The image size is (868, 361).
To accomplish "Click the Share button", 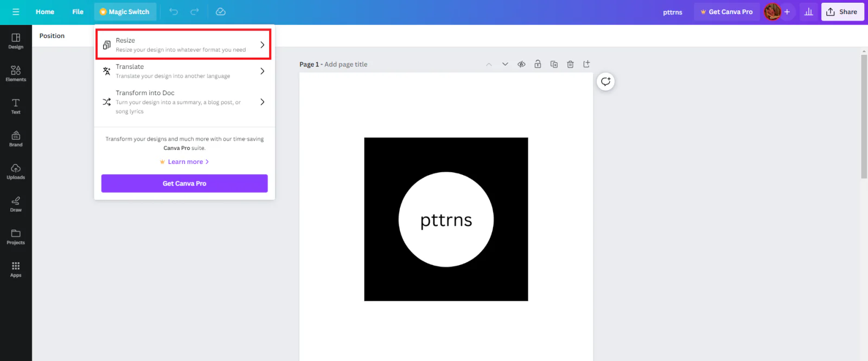I will (843, 12).
